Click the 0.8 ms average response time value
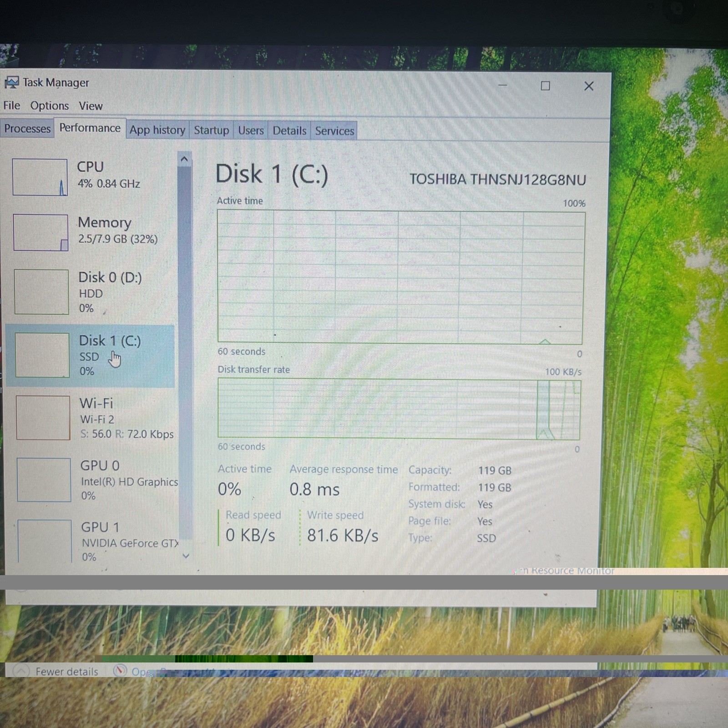This screenshot has height=728, width=728. (x=314, y=490)
